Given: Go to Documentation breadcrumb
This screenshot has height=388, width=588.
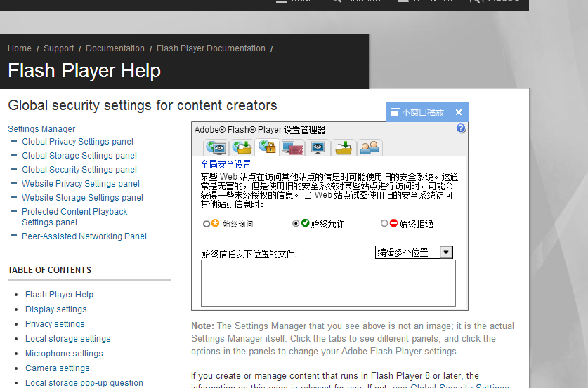Looking at the screenshot, I should coord(115,48).
